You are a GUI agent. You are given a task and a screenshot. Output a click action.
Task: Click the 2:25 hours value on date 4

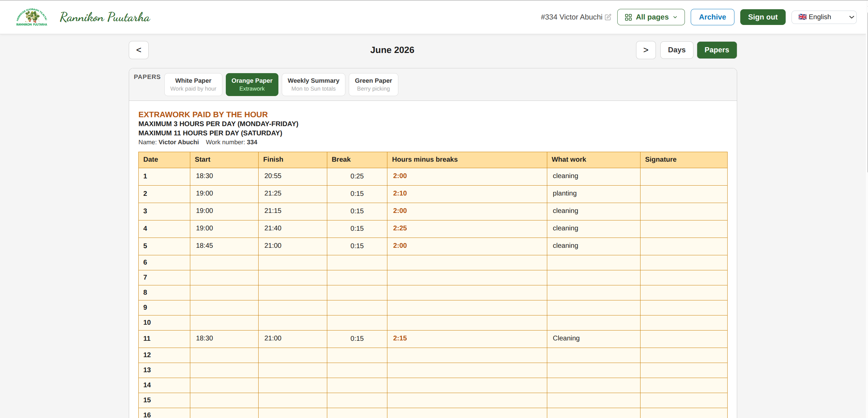400,228
